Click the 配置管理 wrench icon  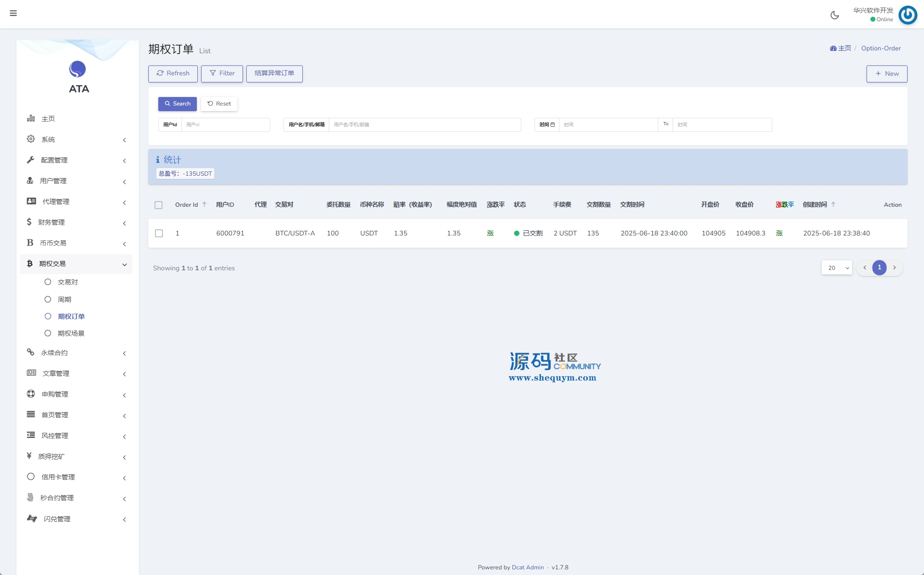[x=31, y=160]
